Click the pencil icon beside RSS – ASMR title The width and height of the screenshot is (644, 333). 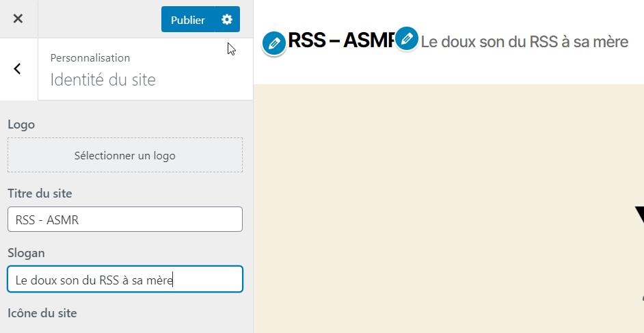(274, 44)
